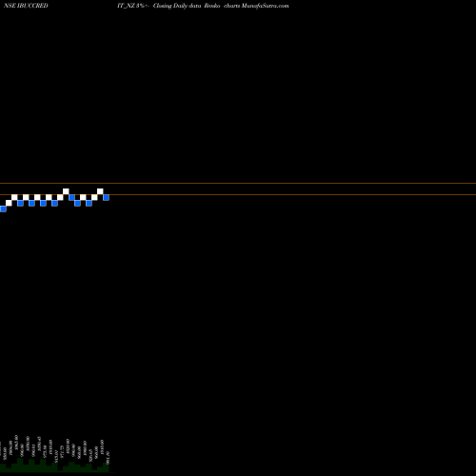Click the upper orange horizontal level line
This screenshot has height=476, width=476.
tap(238, 183)
